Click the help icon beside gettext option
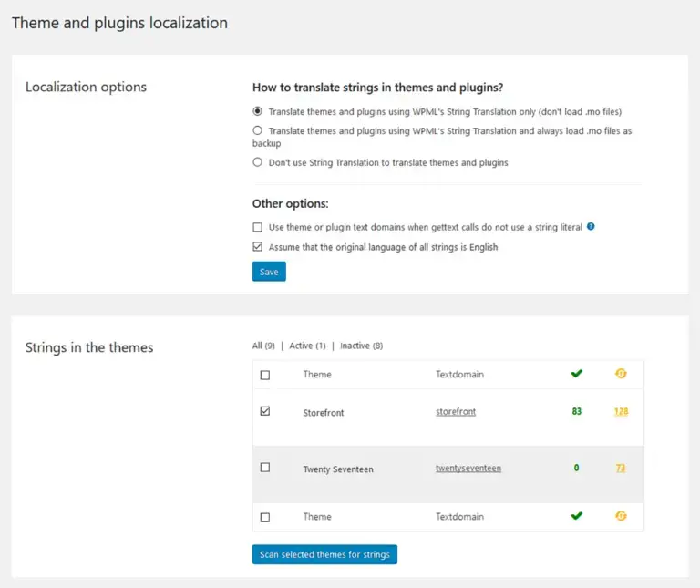This screenshot has width=700, height=588. click(x=591, y=226)
